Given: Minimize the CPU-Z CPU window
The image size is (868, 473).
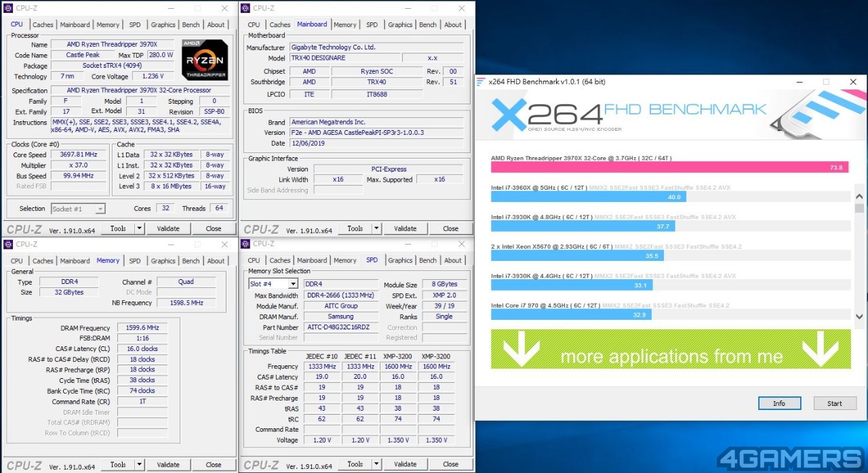Looking at the screenshot, I should [171, 8].
